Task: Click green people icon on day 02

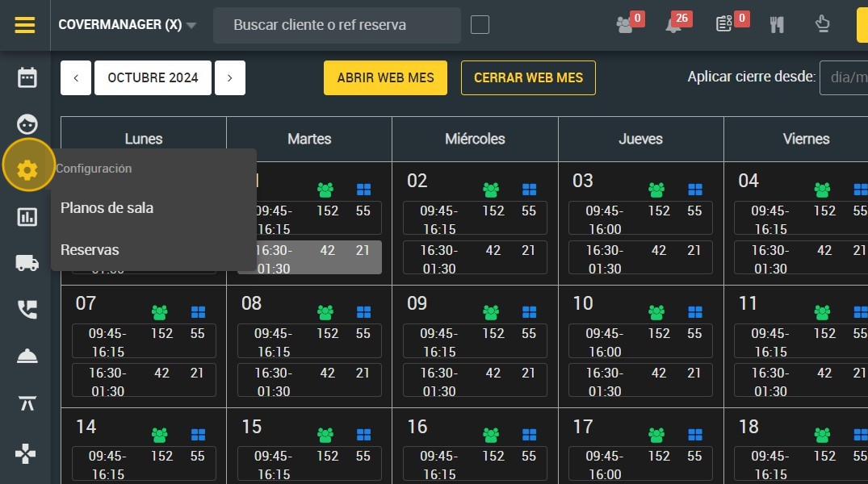Action: 491,190
